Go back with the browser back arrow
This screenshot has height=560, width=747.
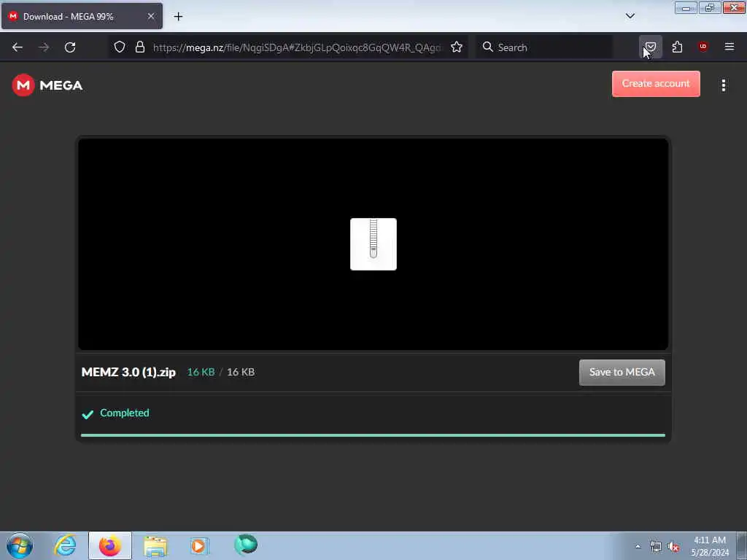click(x=18, y=47)
